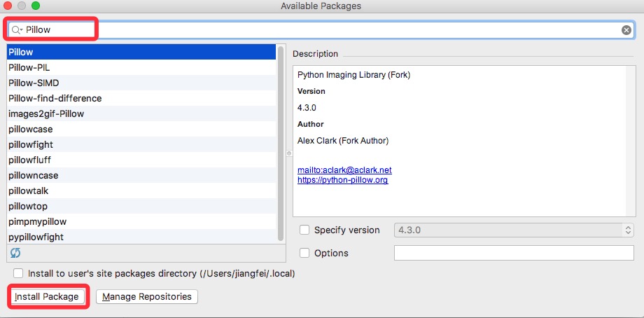Click the Install Package button

click(46, 296)
